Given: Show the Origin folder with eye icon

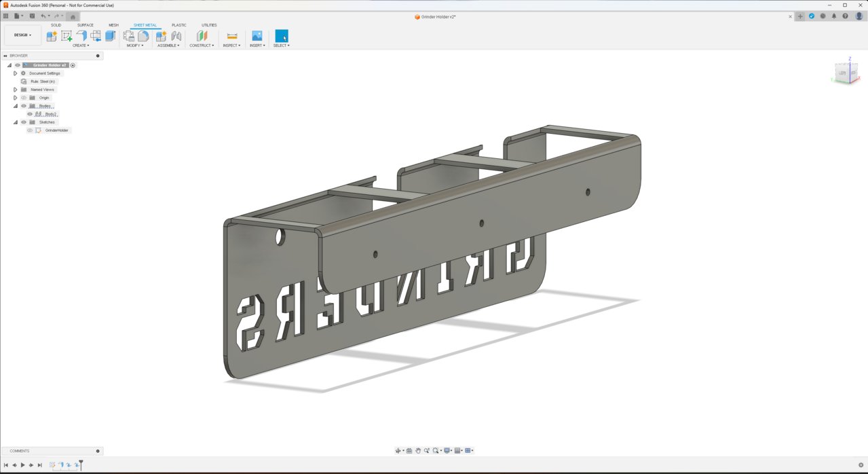Looking at the screenshot, I should [x=24, y=98].
